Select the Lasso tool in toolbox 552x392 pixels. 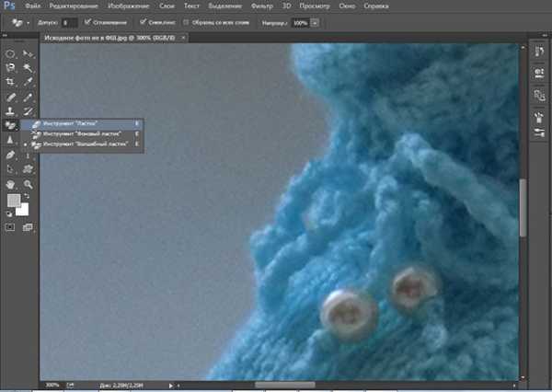(10, 67)
